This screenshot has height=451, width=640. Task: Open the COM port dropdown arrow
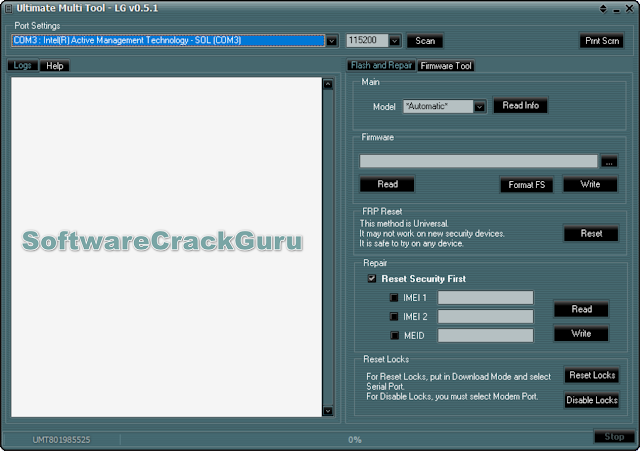331,41
